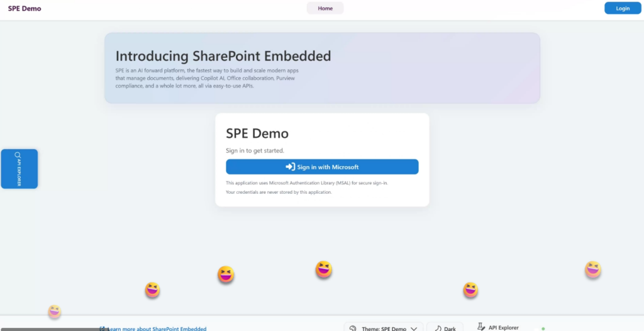The height and width of the screenshot is (331, 644).
Task: Click the Introducing SharePoint Embedded heading
Action: [223, 56]
